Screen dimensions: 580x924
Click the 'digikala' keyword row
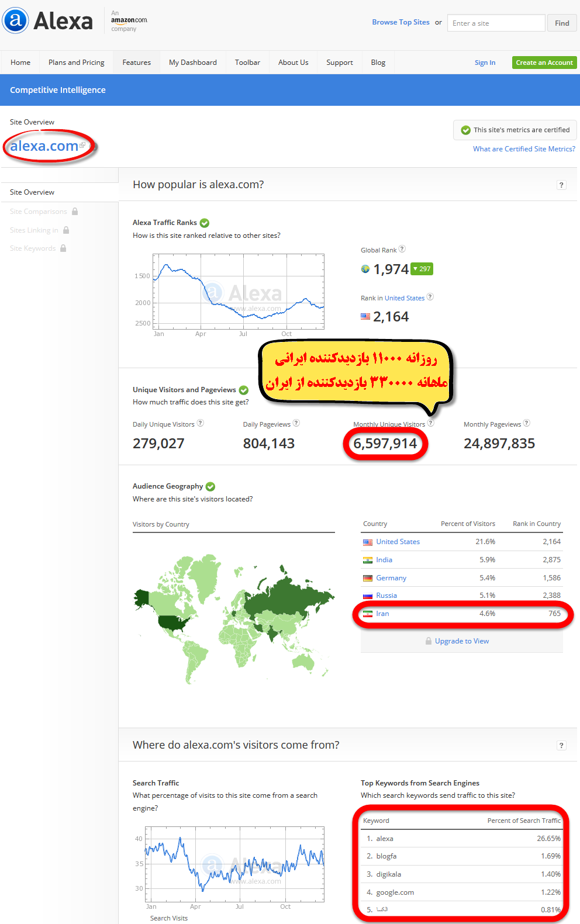pos(462,874)
